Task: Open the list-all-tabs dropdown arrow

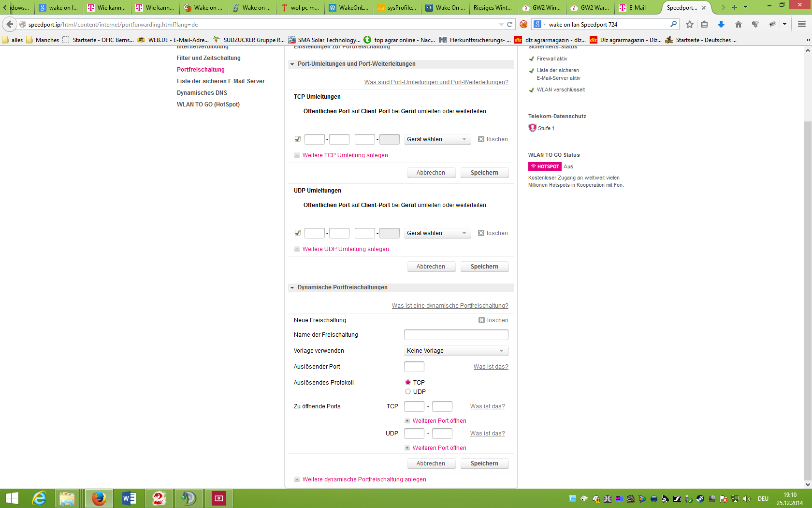Action: pos(745,7)
